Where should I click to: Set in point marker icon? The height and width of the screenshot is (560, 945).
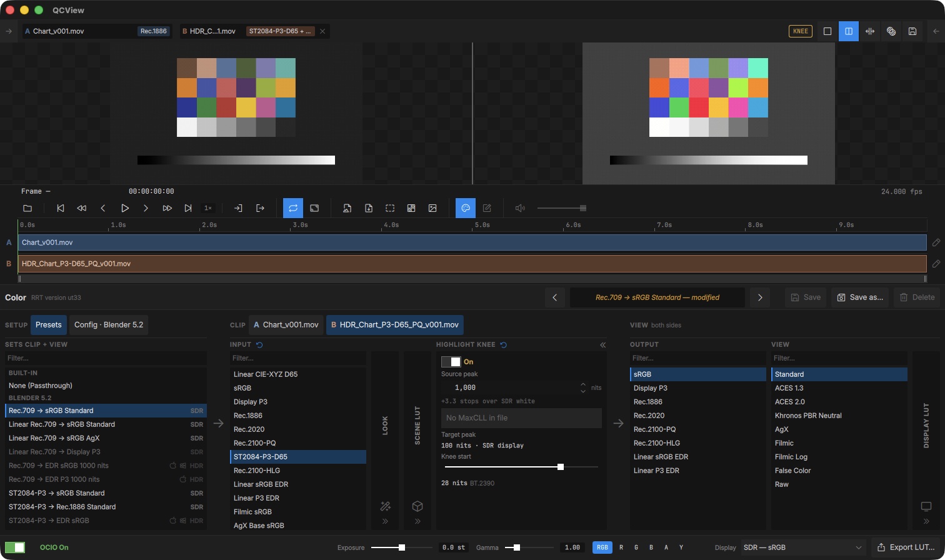tap(238, 208)
